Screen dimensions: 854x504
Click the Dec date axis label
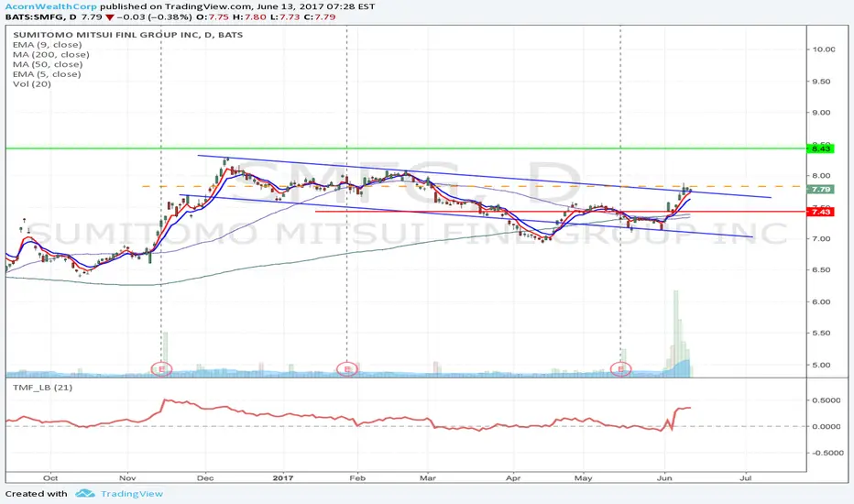pos(204,477)
